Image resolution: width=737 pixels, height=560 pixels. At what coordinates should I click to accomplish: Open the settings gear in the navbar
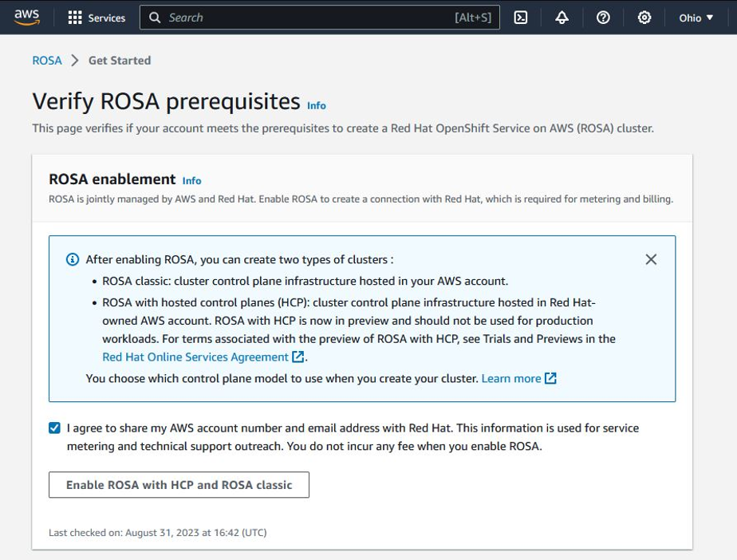pos(644,17)
